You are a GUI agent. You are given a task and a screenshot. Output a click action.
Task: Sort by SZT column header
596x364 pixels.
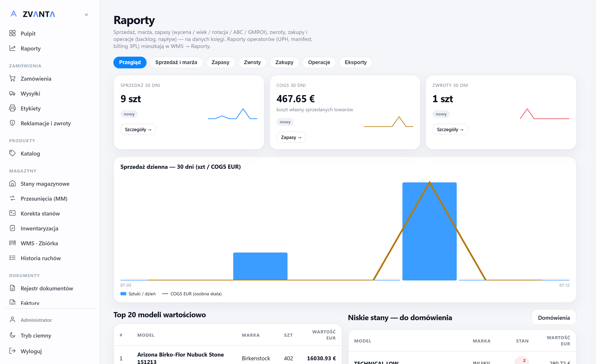pos(288,335)
